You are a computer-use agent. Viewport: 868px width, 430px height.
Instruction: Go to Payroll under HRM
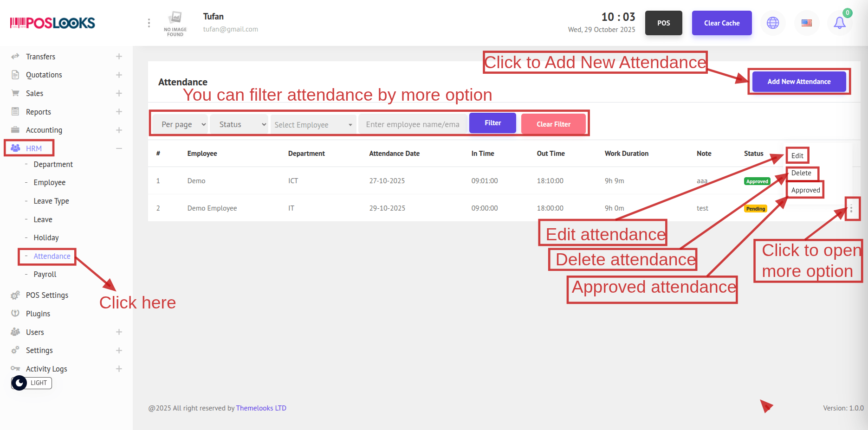(x=45, y=274)
